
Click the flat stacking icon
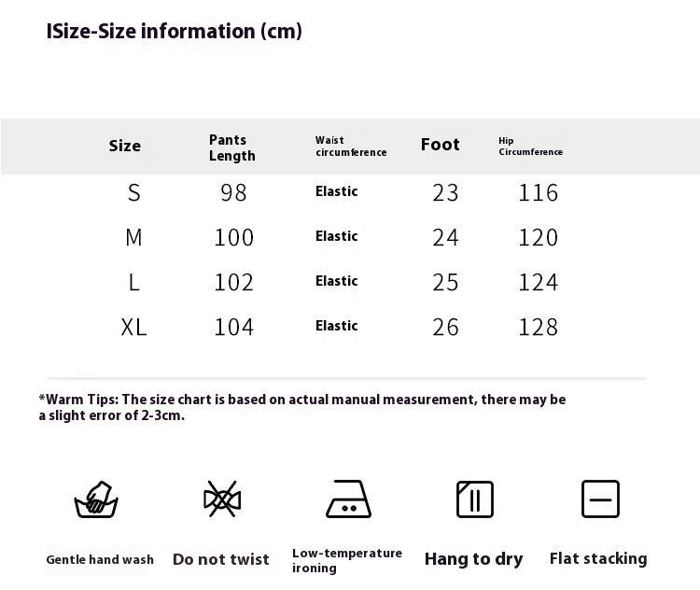pos(600,499)
